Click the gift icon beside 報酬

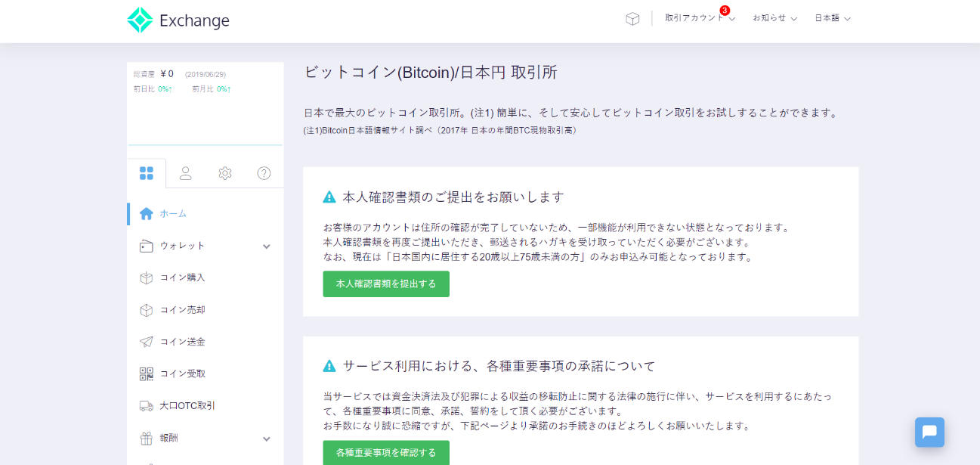[147, 438]
